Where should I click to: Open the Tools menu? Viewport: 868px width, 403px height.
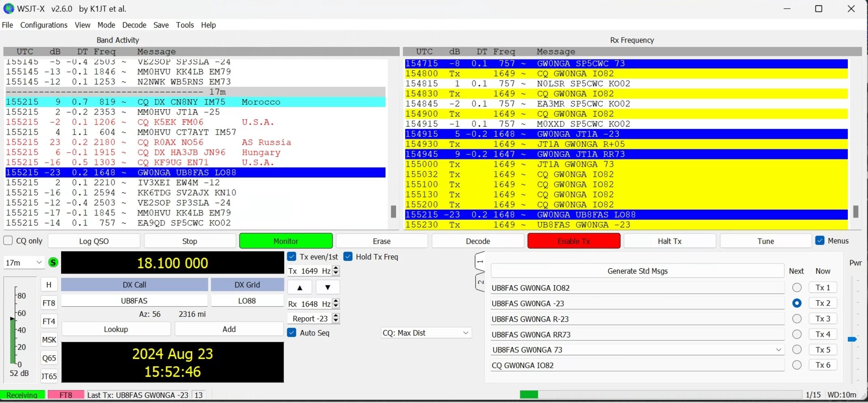tap(185, 25)
